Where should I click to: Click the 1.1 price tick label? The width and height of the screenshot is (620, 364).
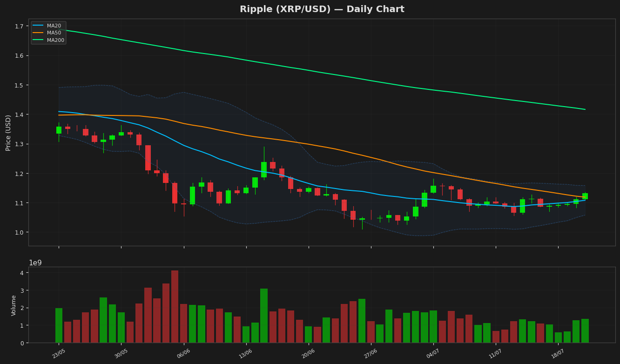[19, 203]
